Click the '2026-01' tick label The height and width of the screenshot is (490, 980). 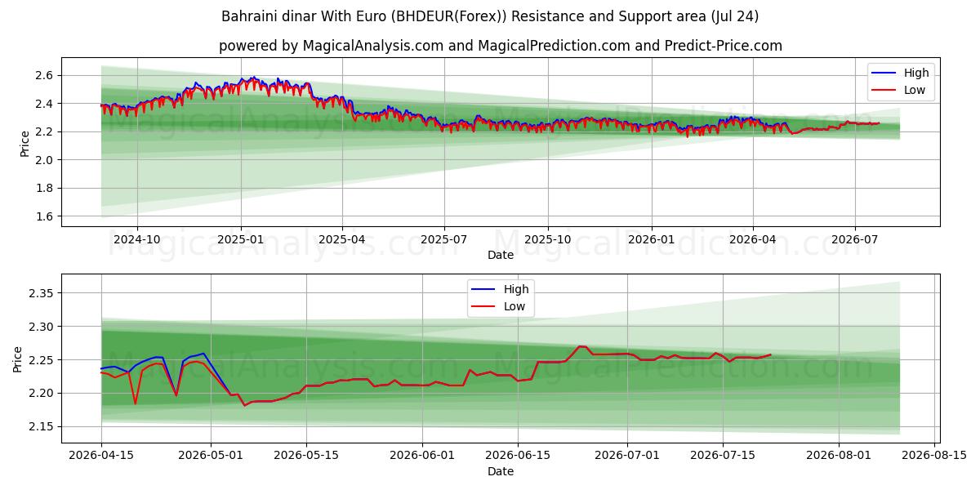tap(652, 238)
